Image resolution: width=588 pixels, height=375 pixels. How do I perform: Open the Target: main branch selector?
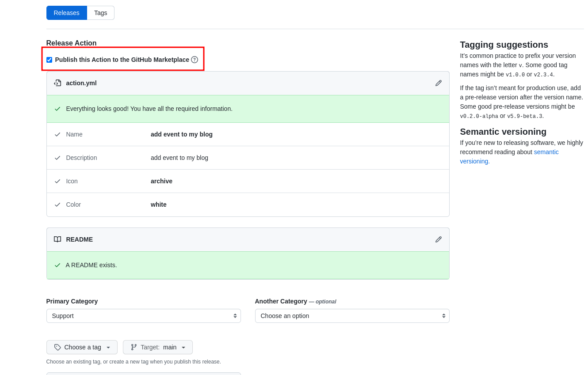158,347
